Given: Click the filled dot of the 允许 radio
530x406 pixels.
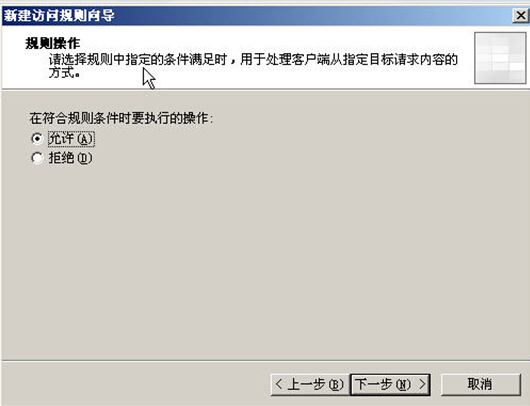Looking at the screenshot, I should [x=37, y=139].
